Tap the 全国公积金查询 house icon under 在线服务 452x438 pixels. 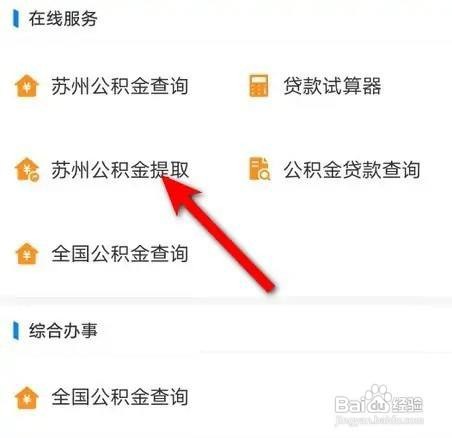27,254
